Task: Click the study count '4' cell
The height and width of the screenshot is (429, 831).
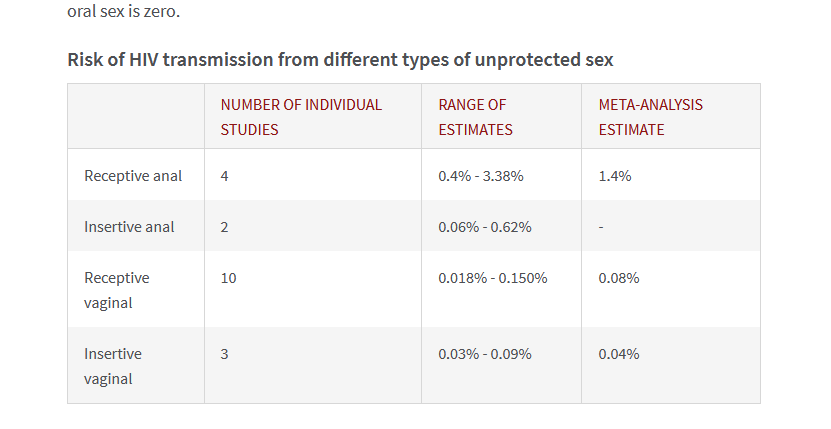Action: point(225,176)
